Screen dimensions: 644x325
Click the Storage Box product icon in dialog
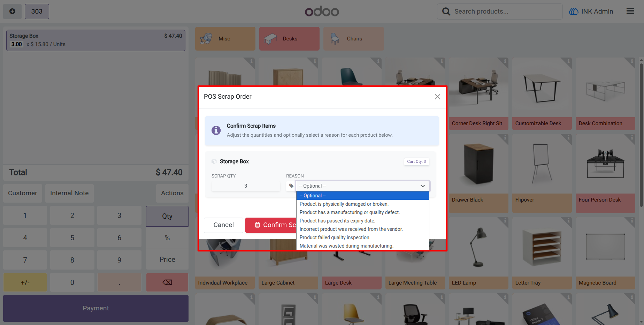coord(214,161)
